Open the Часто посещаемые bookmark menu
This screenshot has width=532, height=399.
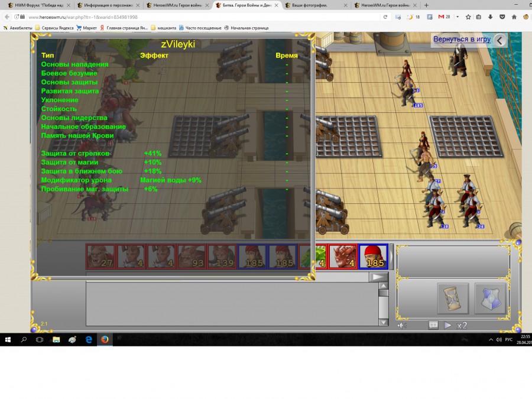[x=200, y=28]
